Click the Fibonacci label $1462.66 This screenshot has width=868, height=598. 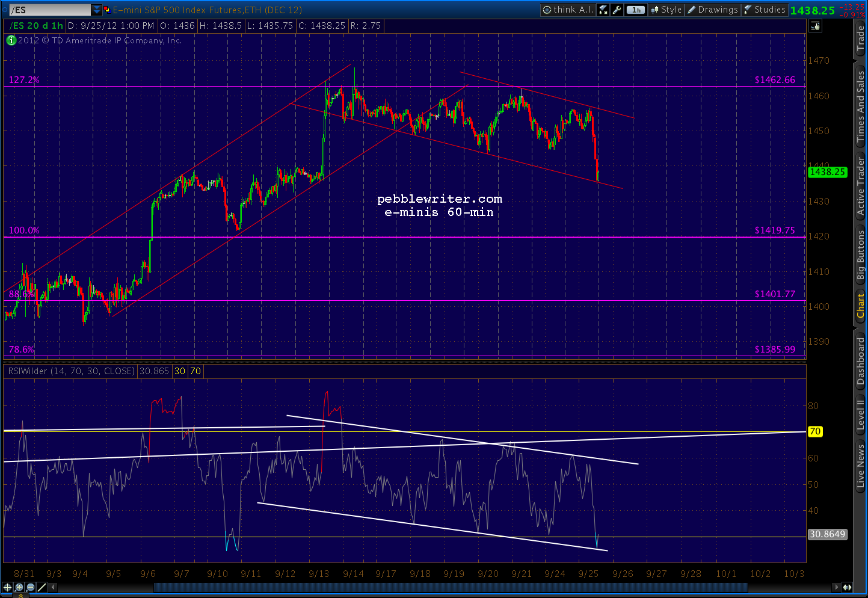[x=775, y=79]
